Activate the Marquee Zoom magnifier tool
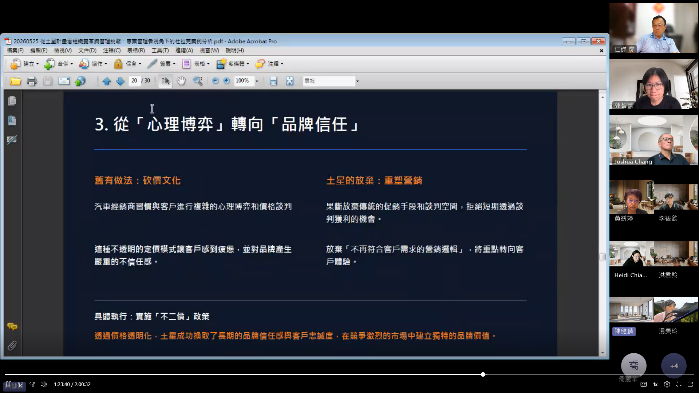699x393 pixels. [x=197, y=81]
